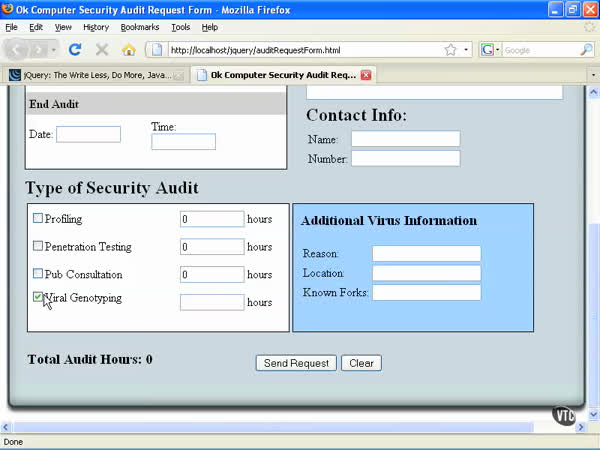The width and height of the screenshot is (600, 450).
Task: Go to the Home page icon
Action: coord(128,49)
